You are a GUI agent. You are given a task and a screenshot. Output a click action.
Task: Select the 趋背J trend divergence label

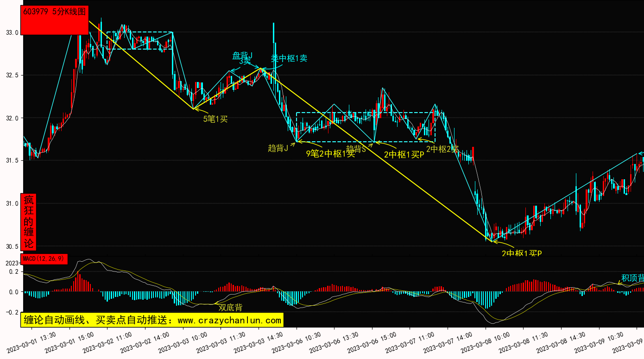[x=278, y=148]
